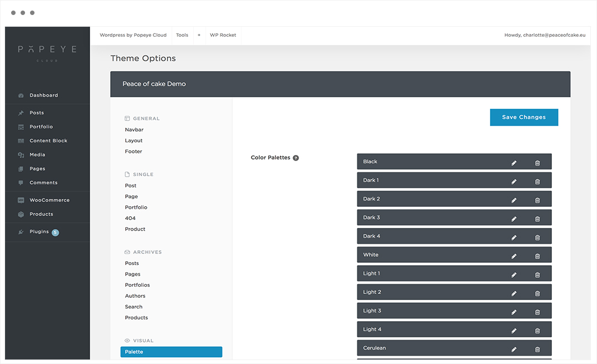Click the Howdy user account link
Viewport: 597px width, 364px height.
545,35
